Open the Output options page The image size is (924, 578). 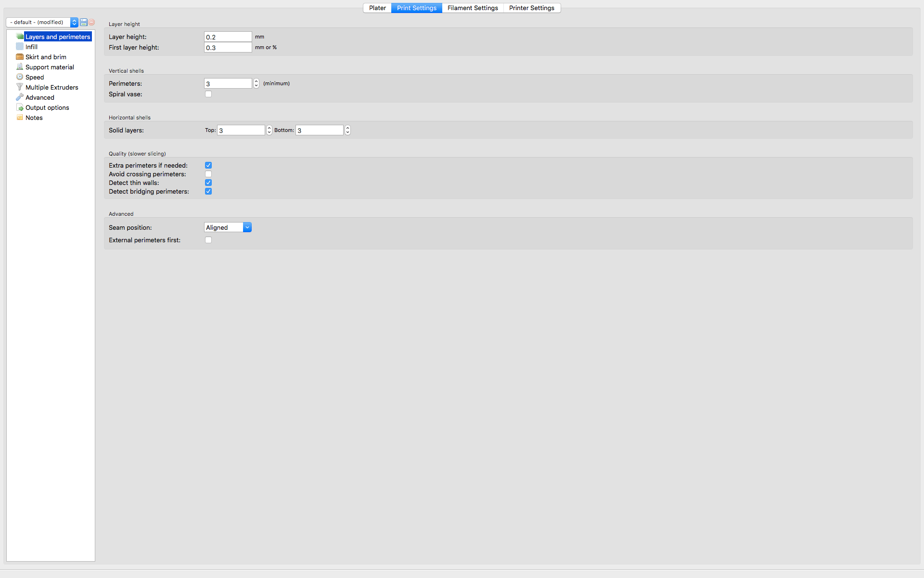coord(47,107)
